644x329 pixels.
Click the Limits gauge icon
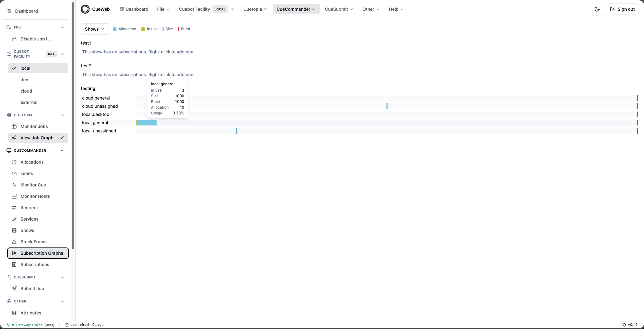(x=14, y=174)
